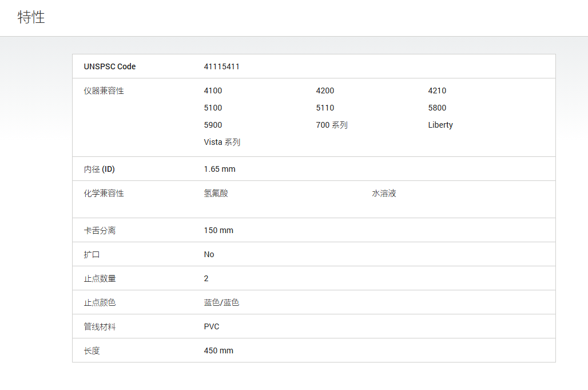Click the Liberty compatibility entry
This screenshot has width=588, height=390.
440,125
